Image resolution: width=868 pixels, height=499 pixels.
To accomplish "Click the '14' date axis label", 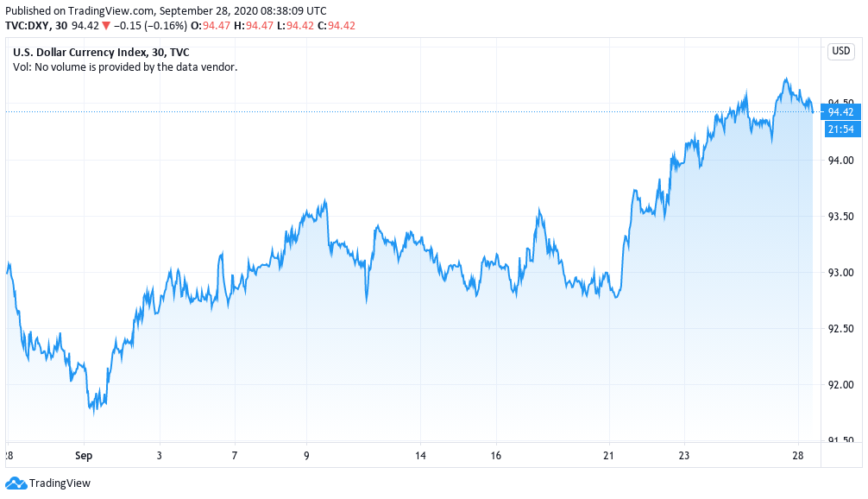I will tap(421, 455).
